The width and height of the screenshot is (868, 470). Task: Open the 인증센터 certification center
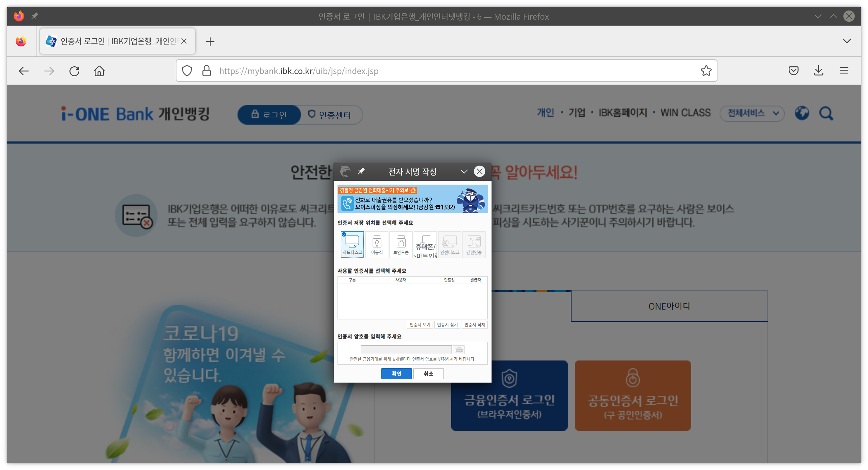[x=330, y=115]
